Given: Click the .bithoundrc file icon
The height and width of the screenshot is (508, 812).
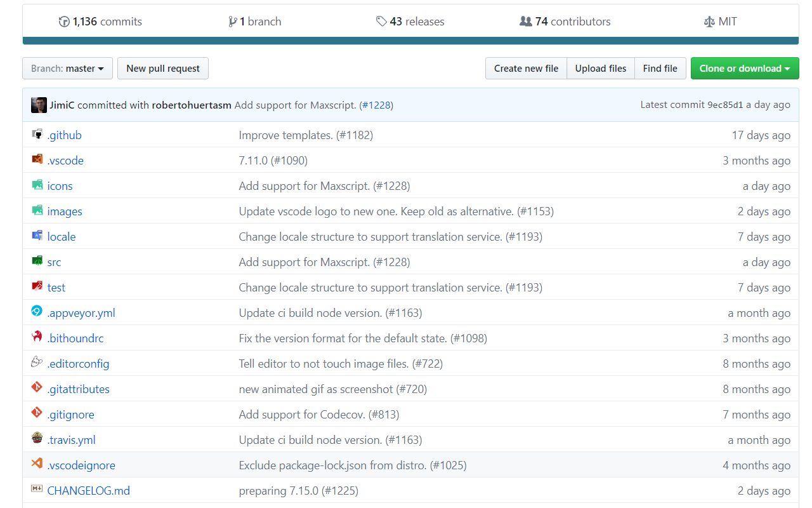Looking at the screenshot, I should click(37, 337).
